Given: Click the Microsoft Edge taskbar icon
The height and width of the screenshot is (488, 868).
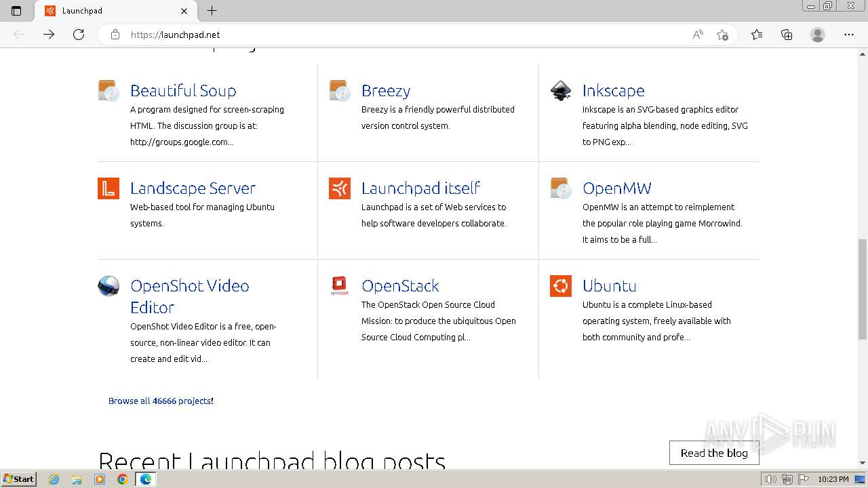Looking at the screenshot, I should (145, 479).
